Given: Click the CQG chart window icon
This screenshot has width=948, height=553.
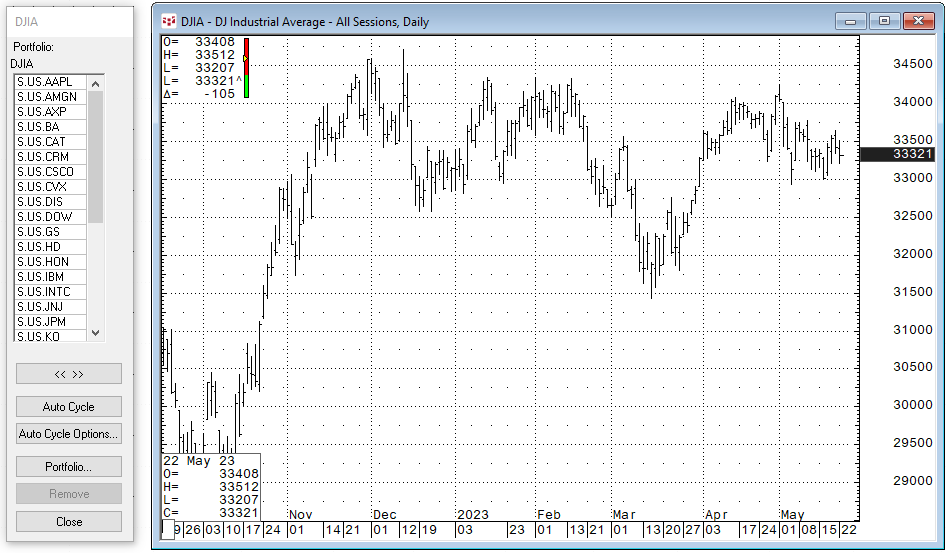Looking at the screenshot, I should [169, 22].
